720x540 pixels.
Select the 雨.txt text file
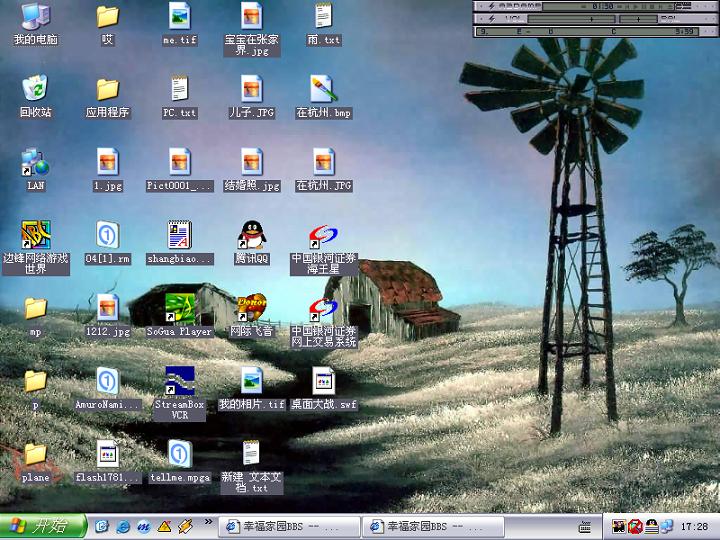(x=324, y=24)
